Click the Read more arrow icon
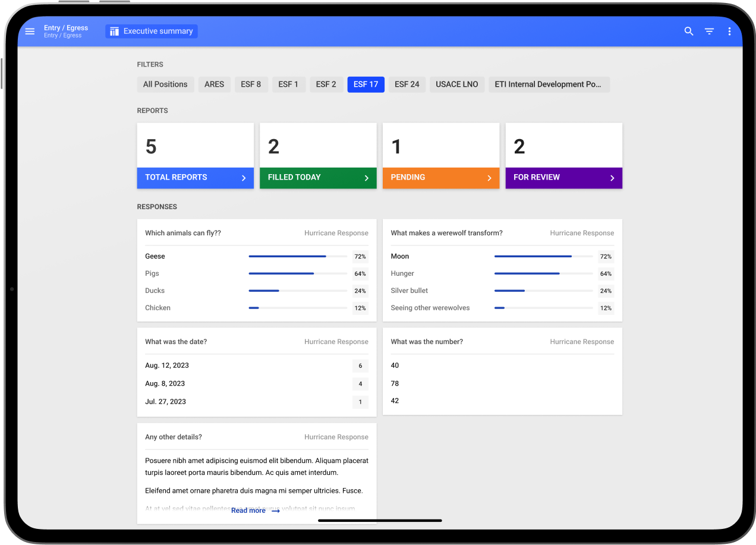 coord(275,511)
